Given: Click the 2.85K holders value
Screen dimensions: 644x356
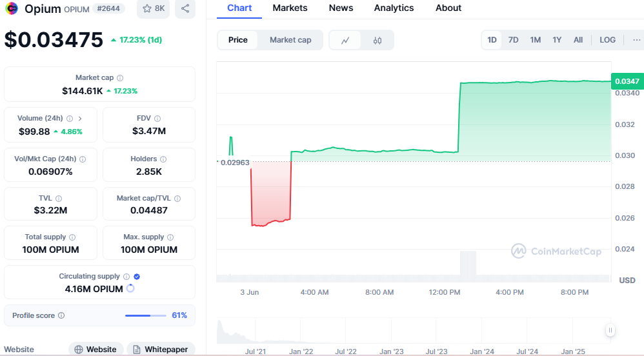Looking at the screenshot, I should point(149,172).
